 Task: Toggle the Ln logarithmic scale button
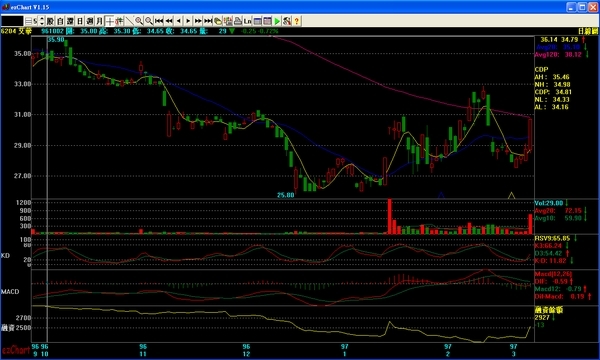(248, 21)
